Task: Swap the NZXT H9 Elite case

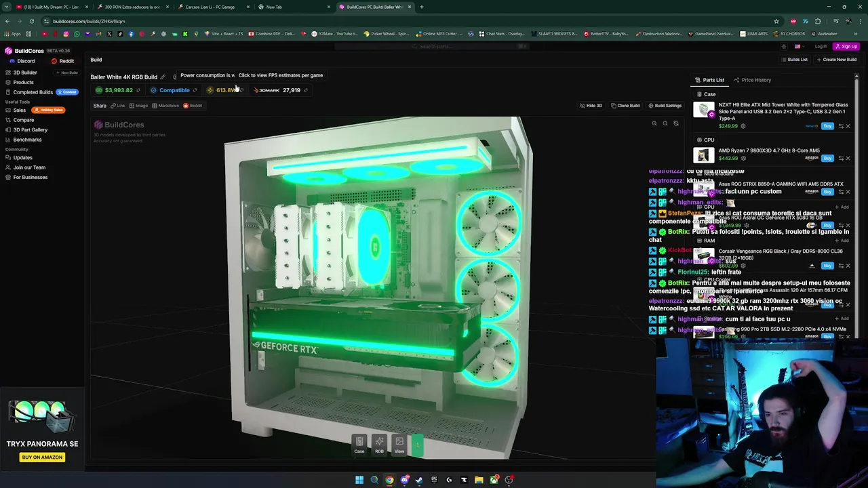Action: pos(841,126)
